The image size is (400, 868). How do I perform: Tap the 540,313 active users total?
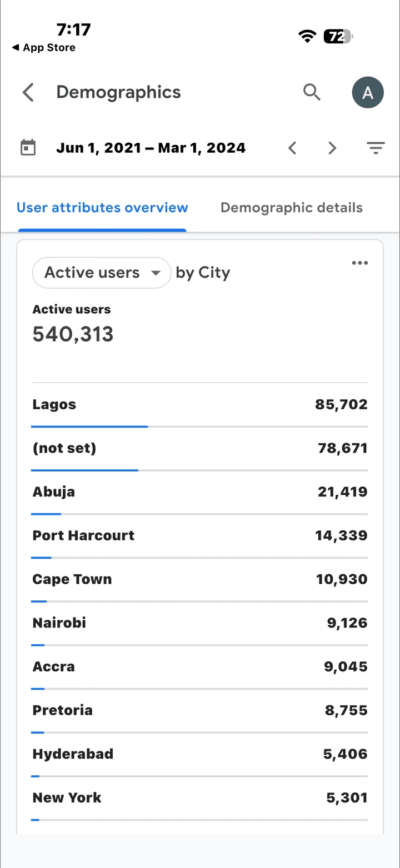click(x=73, y=334)
